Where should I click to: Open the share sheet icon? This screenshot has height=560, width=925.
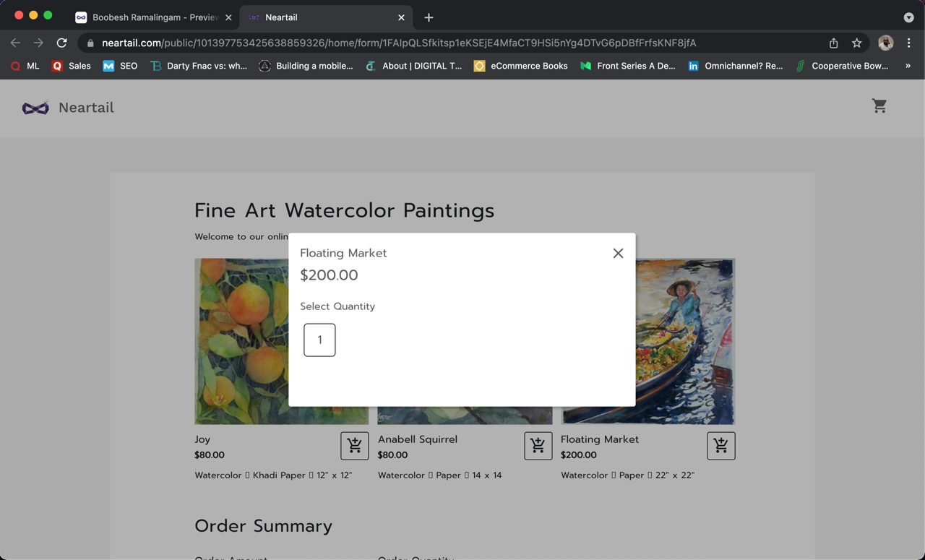833,43
